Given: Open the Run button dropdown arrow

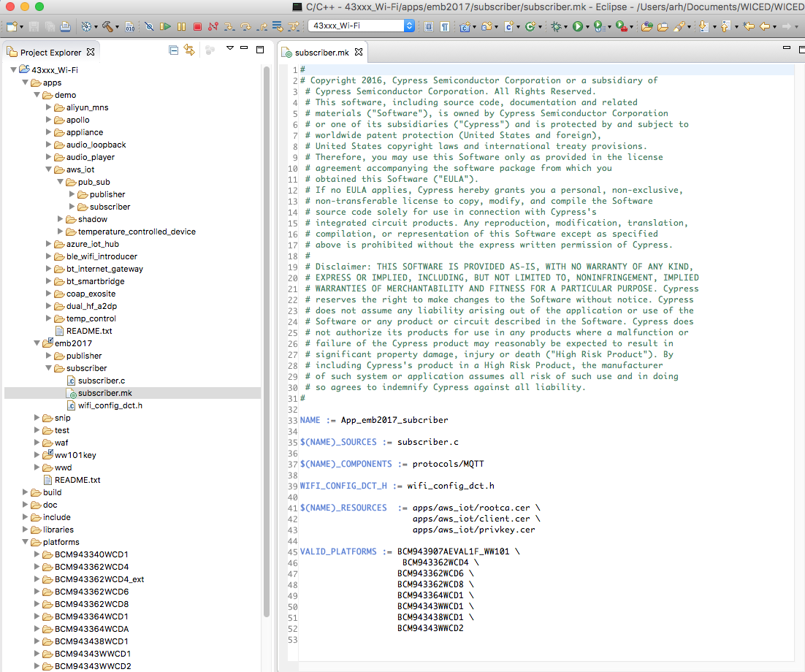Looking at the screenshot, I should point(587,27).
